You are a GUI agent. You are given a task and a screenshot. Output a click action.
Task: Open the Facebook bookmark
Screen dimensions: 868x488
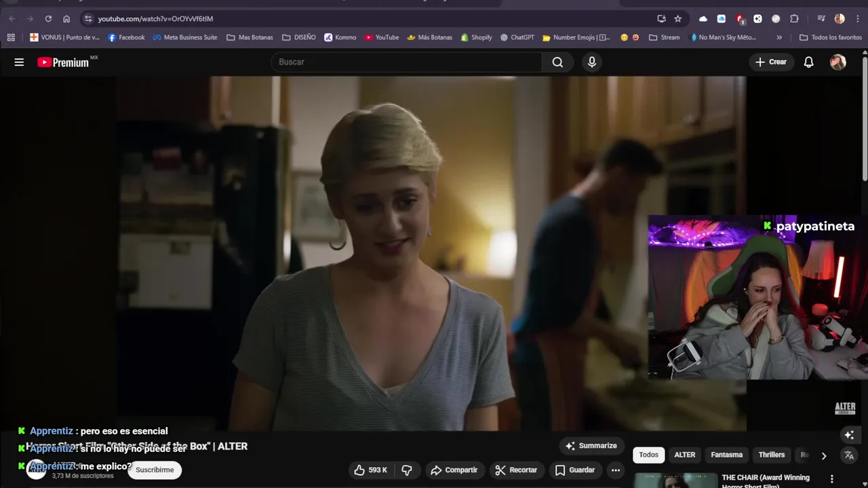click(126, 37)
